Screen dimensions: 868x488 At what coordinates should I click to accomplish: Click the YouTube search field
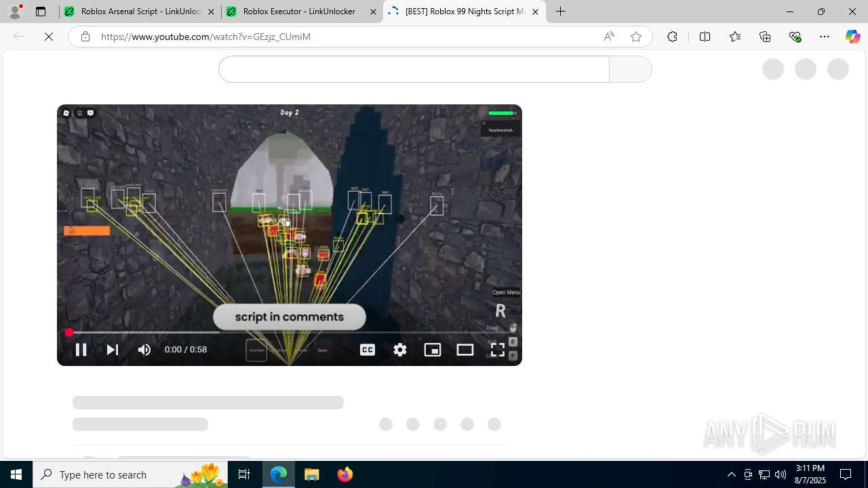[414, 69]
